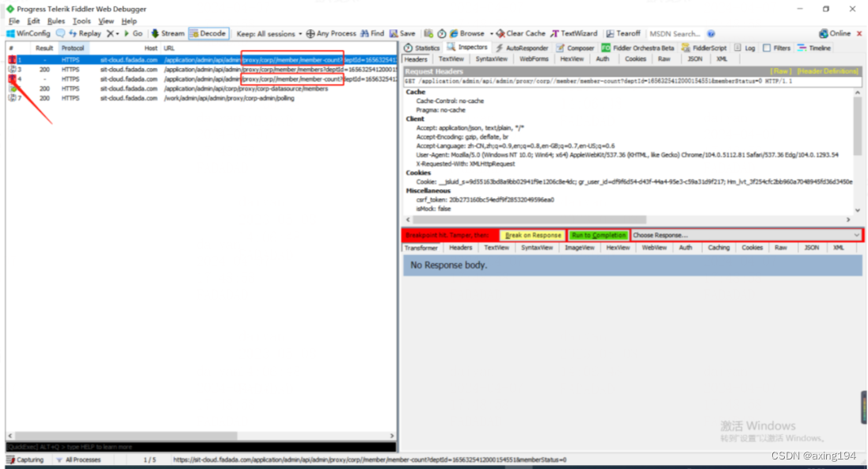The height and width of the screenshot is (469, 868).
Task: Close the toolbar with red X
Action: 859,34
